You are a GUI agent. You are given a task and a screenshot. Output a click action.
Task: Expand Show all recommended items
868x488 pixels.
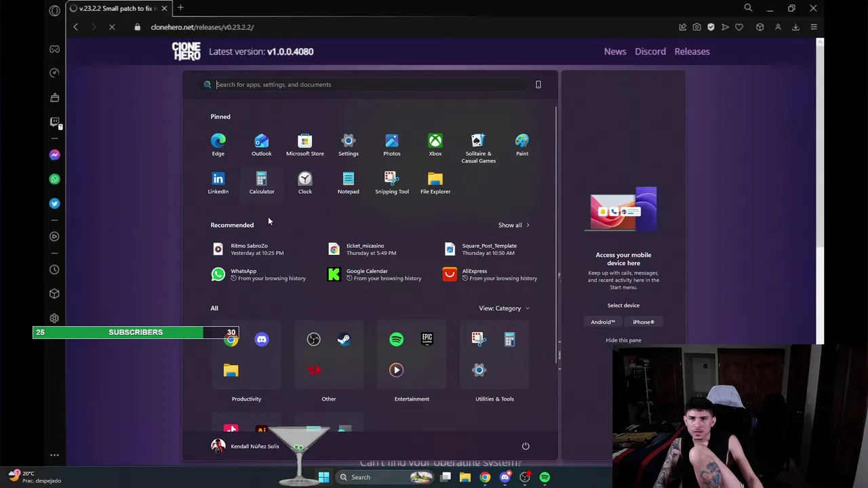513,225
